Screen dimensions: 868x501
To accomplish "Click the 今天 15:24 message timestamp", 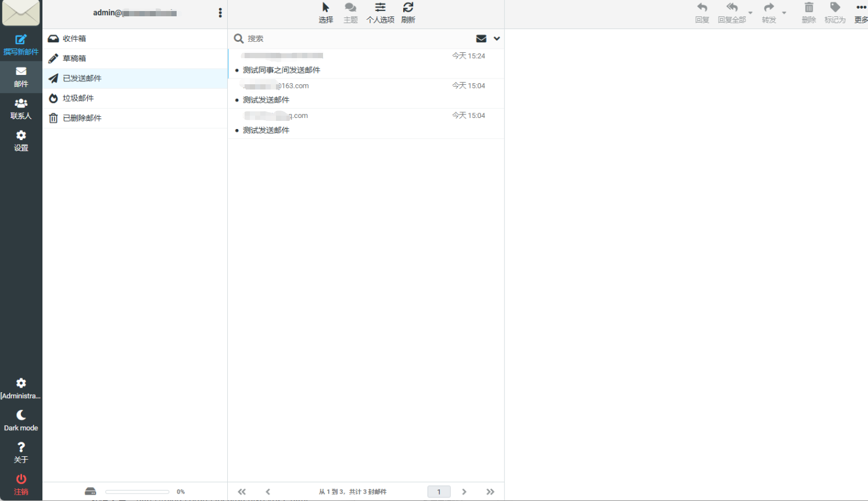I will click(468, 56).
